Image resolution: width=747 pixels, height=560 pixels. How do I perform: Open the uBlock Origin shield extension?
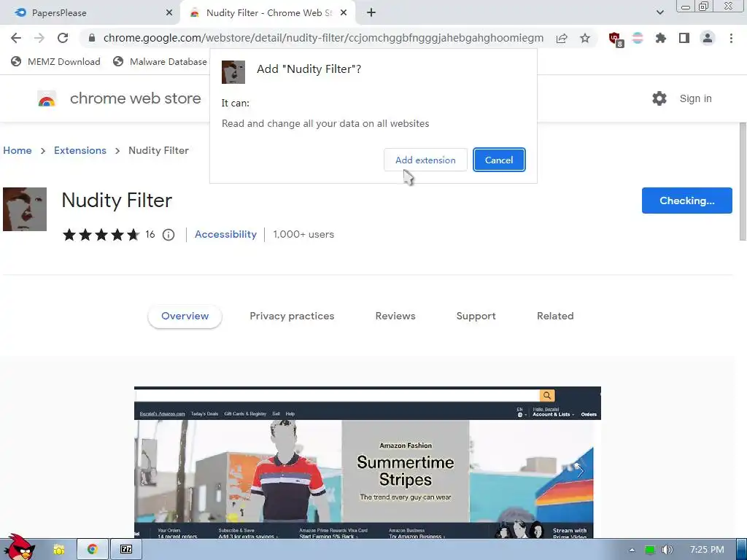616,39
